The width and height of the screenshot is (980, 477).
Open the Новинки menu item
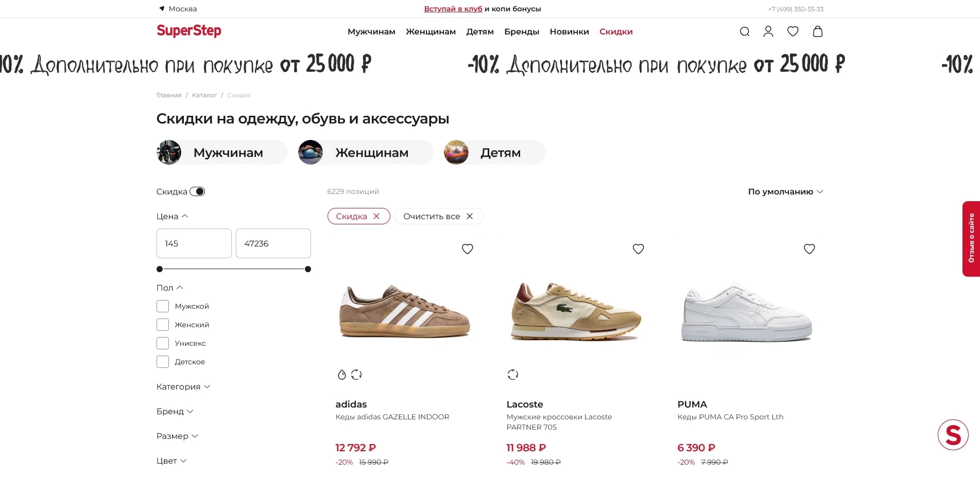point(570,31)
